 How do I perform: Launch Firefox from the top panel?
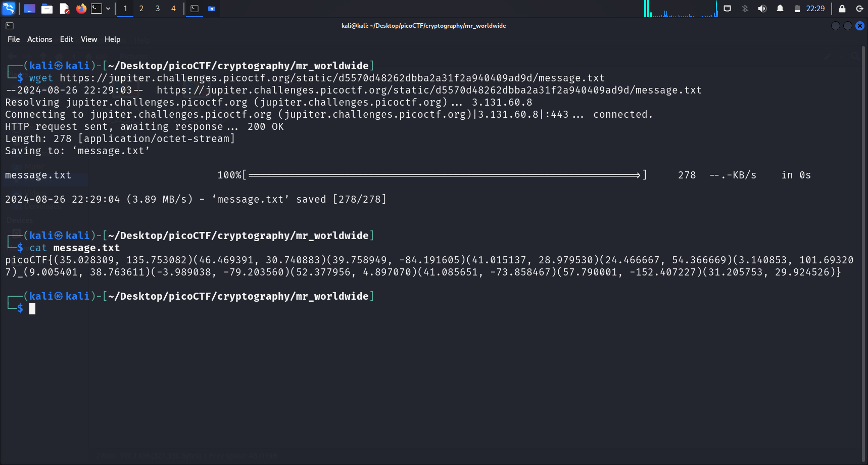(81, 9)
